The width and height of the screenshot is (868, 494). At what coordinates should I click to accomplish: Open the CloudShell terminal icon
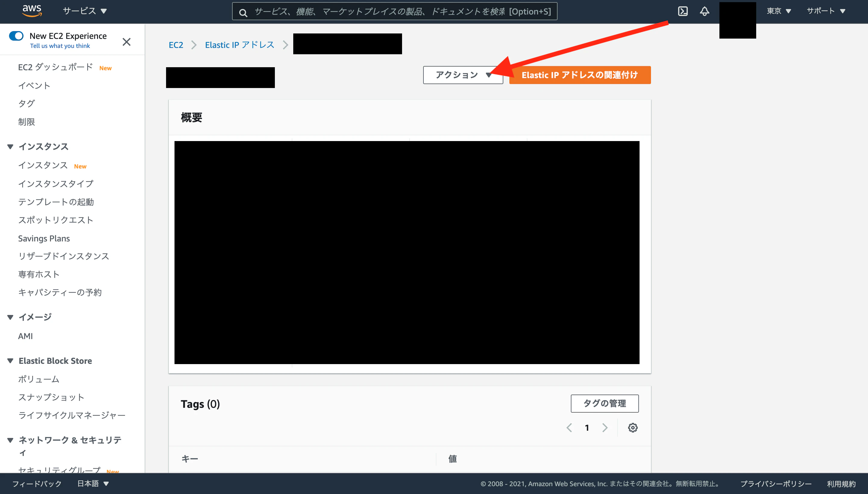[x=682, y=11]
